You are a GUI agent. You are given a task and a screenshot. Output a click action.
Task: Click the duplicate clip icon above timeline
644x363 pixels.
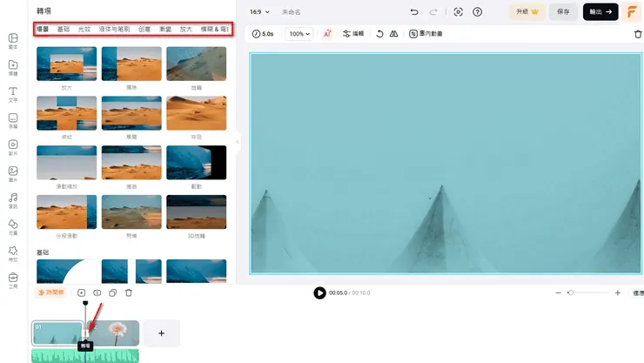tap(113, 293)
